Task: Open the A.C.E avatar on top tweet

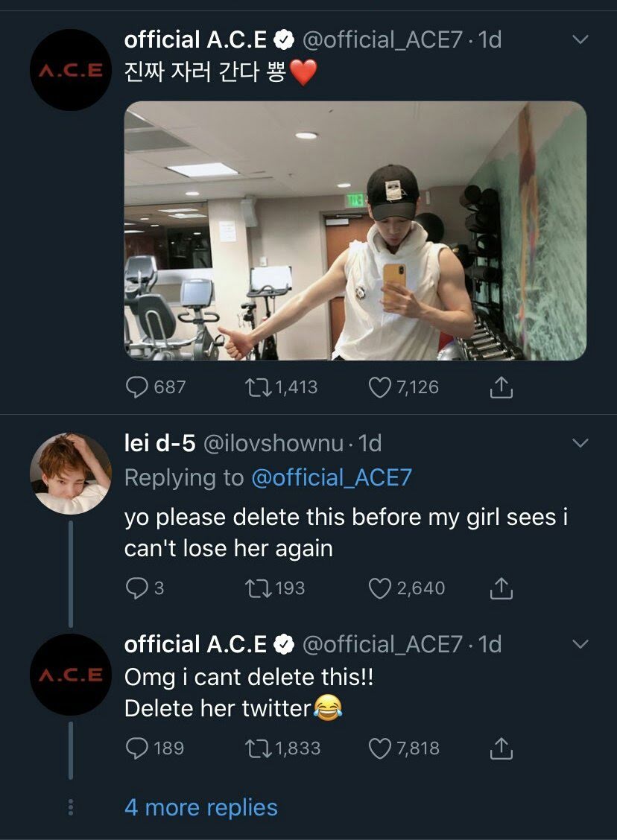Action: click(x=71, y=70)
